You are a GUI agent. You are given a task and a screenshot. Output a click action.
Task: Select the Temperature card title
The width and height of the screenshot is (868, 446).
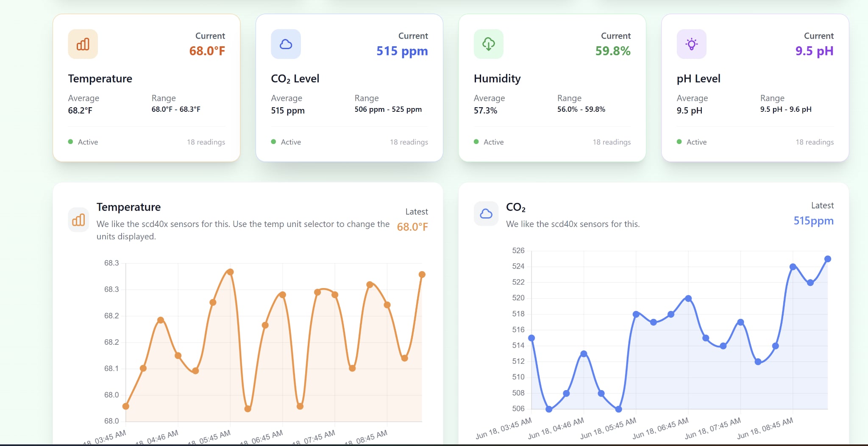(100, 78)
